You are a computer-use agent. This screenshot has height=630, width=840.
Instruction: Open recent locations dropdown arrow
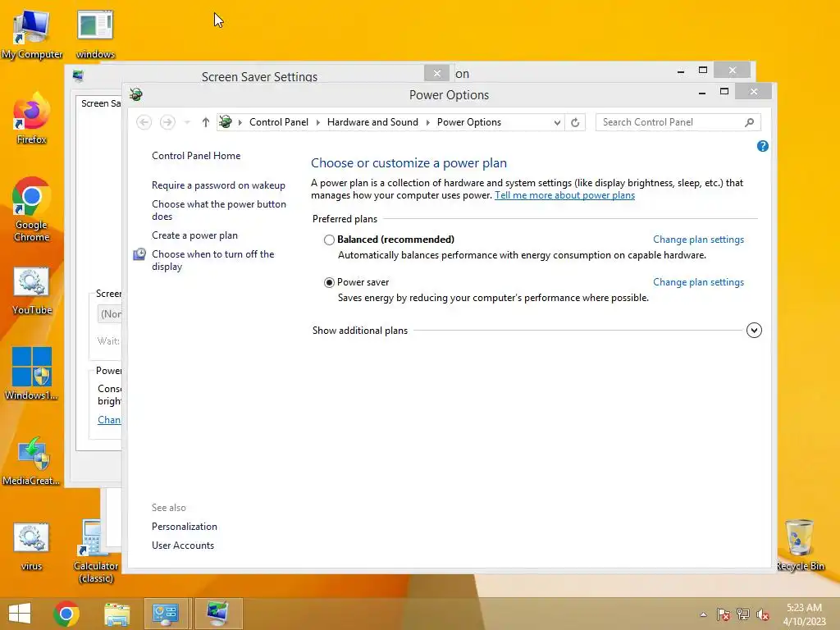(x=187, y=123)
